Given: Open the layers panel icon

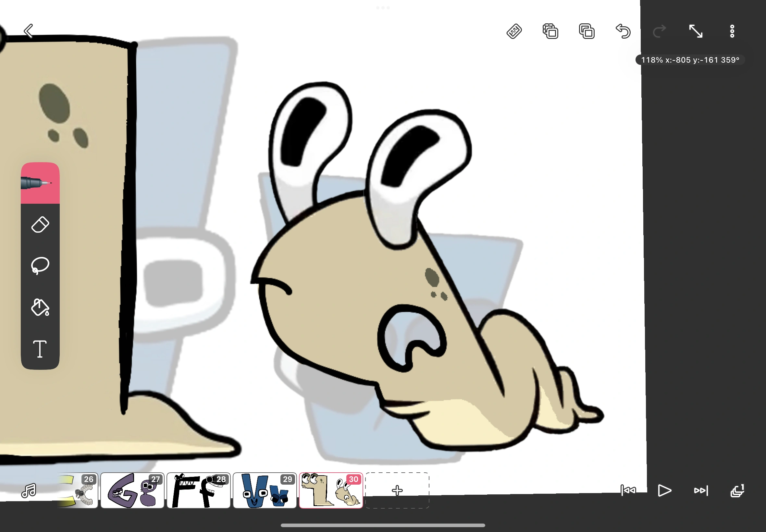Looking at the screenshot, I should tap(587, 31).
